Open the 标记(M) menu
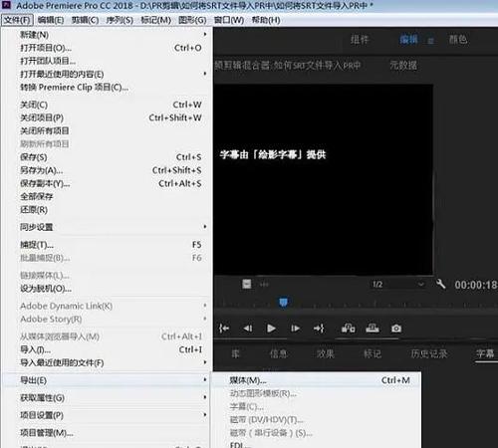 coord(155,20)
